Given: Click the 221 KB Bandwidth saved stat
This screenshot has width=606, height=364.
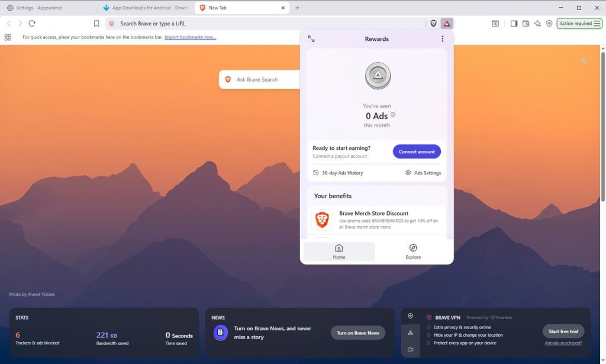Looking at the screenshot, I should pyautogui.click(x=112, y=338).
